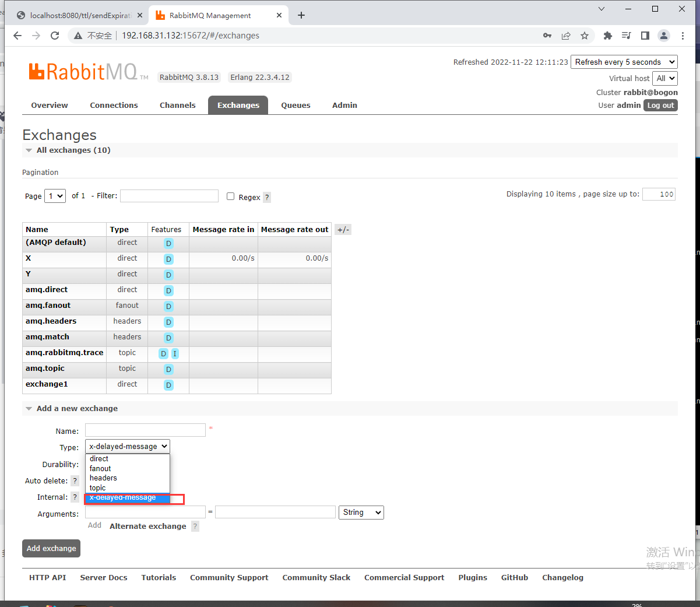Click the Add exchange button
Screen dimensions: 700x607
51,548
